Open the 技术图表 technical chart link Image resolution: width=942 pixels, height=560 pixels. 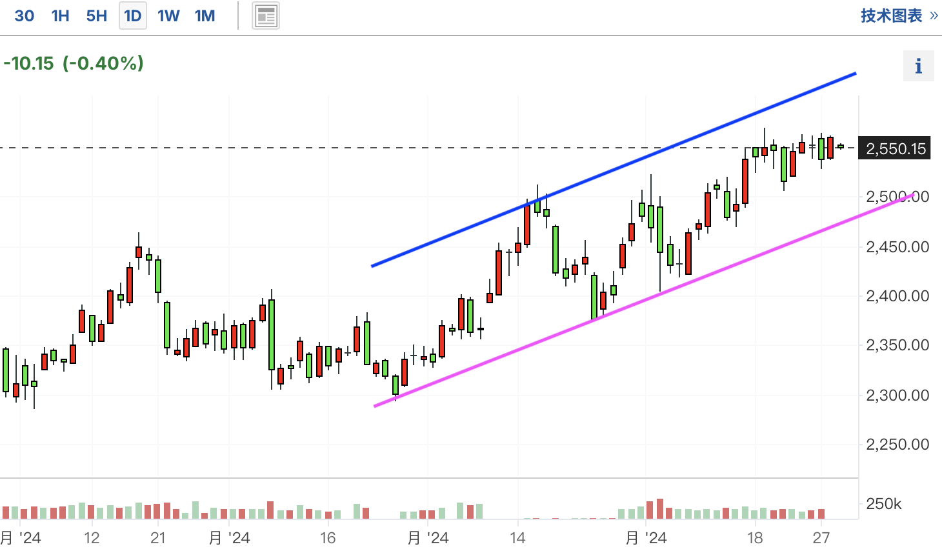pyautogui.click(x=899, y=15)
